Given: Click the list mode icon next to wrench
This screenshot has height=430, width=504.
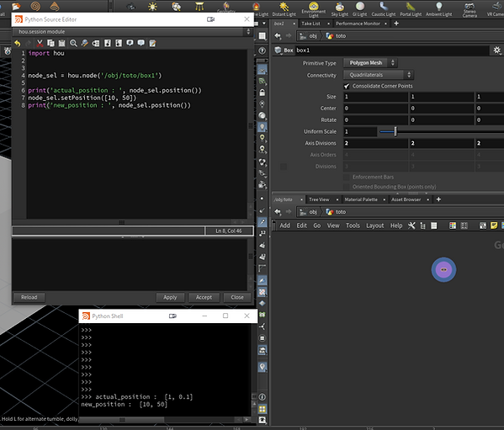Looking at the screenshot, I should click(423, 226).
